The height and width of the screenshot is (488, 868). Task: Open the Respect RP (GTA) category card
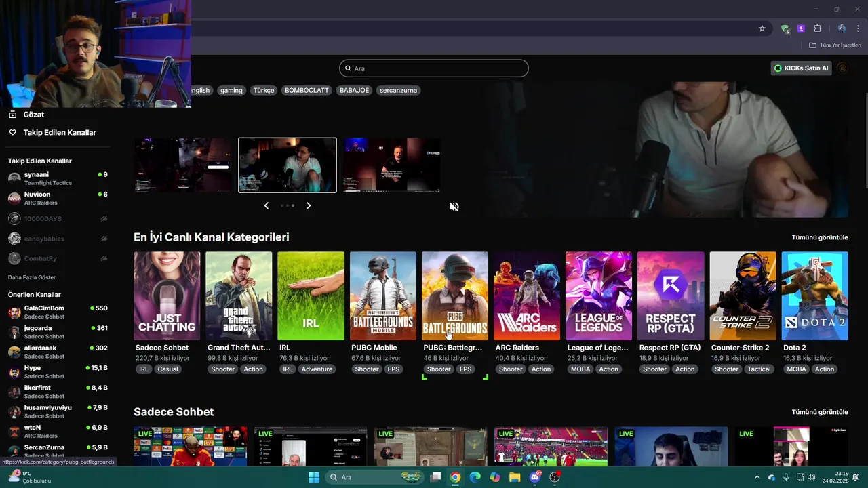[x=671, y=296]
